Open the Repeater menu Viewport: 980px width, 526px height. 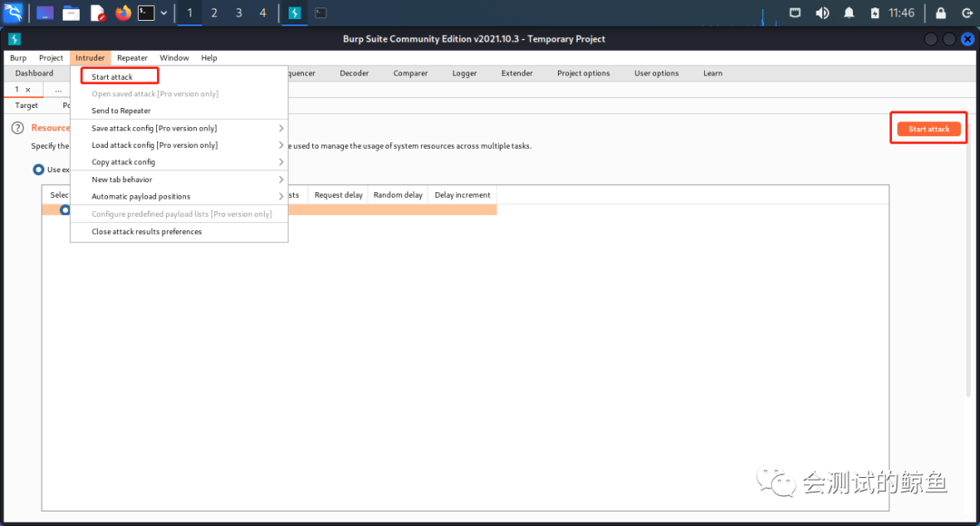(x=132, y=57)
